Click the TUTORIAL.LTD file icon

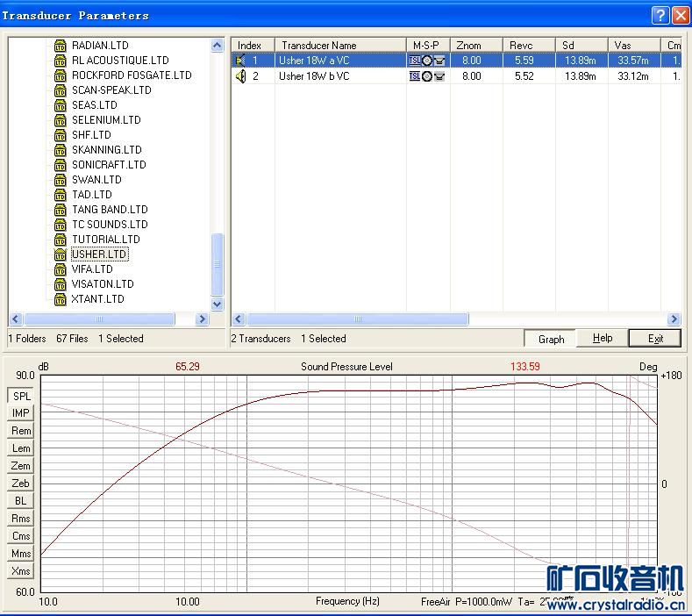coord(60,240)
